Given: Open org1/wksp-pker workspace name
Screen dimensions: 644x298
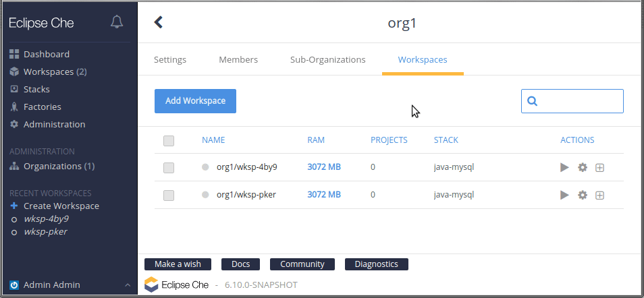Looking at the screenshot, I should click(246, 195).
